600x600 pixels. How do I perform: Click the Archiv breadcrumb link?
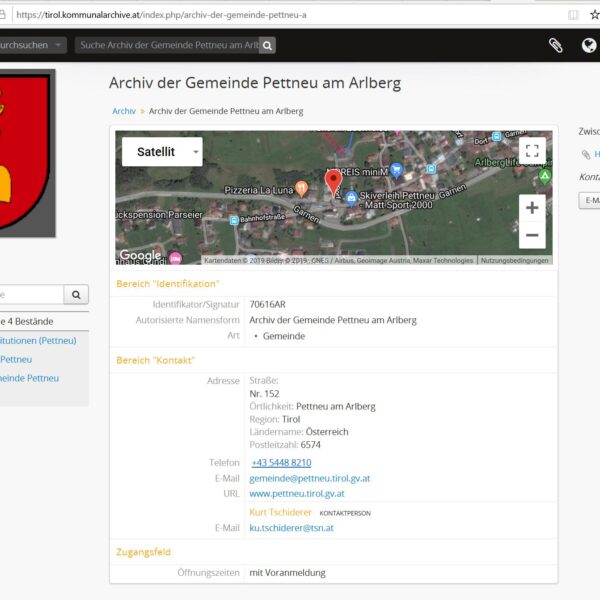point(124,111)
